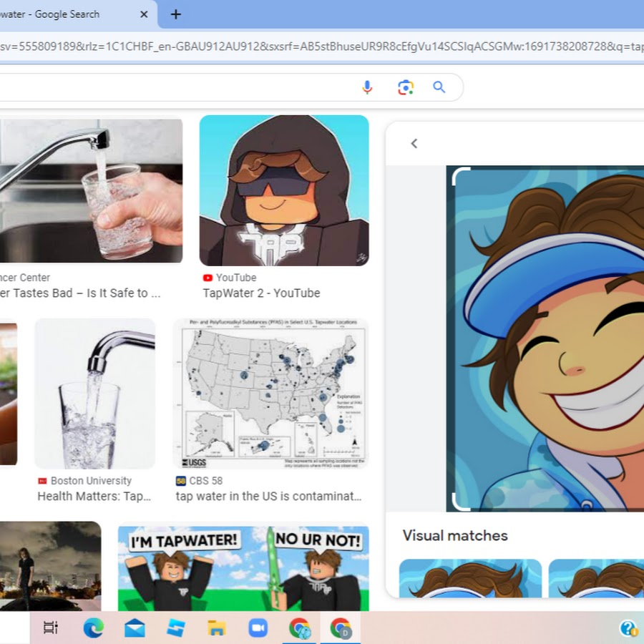644x644 pixels.
Task: Open the TapWater 2 - YouTube link
Action: coord(261,293)
